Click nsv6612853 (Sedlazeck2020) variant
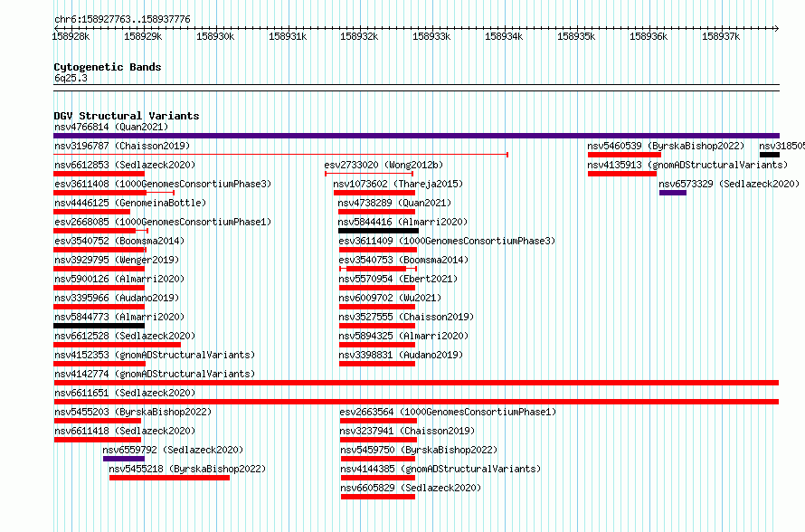The height and width of the screenshot is (532, 805). 125,165
